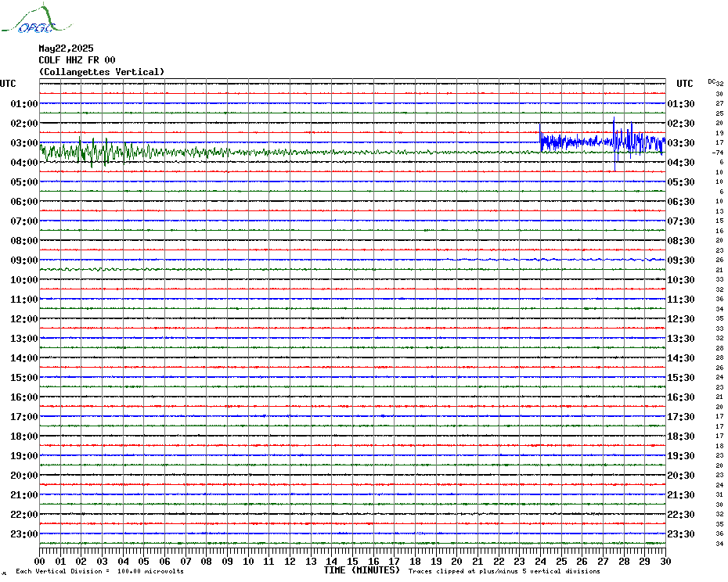Screen dimensions: 728x582
Task: Click the UTC label on the left axis
Action: coord(8,84)
